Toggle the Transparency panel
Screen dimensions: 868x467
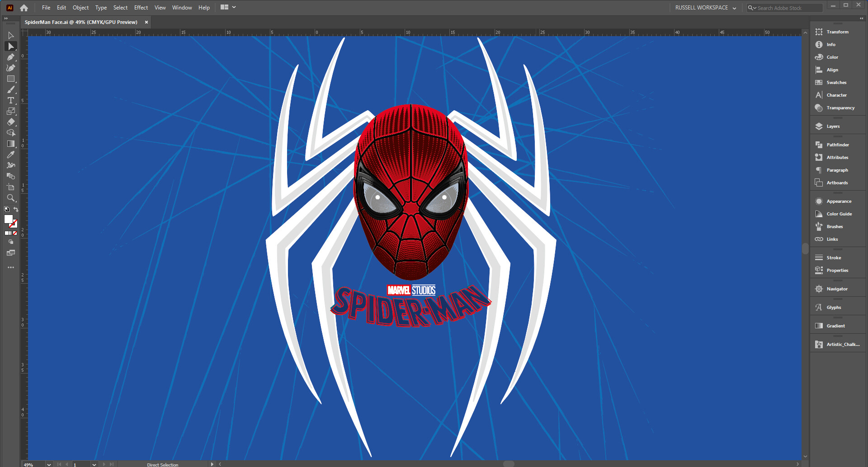click(x=839, y=107)
